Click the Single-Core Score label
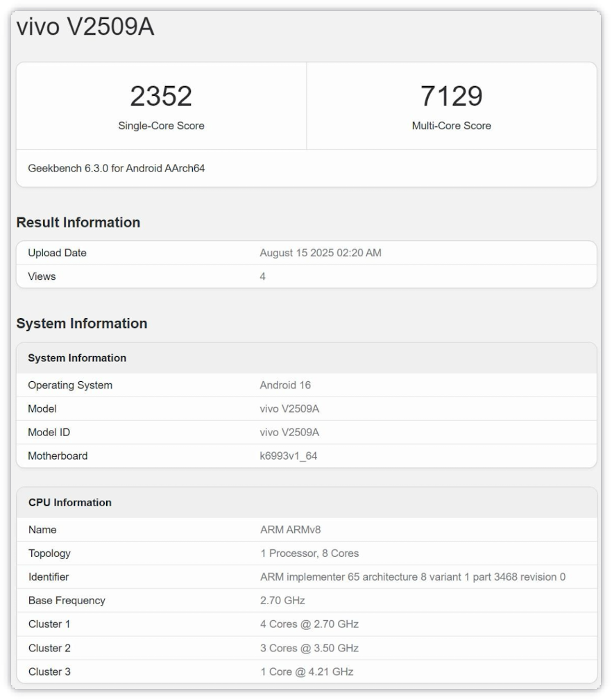Screen dimensions: 612x700 [161, 126]
